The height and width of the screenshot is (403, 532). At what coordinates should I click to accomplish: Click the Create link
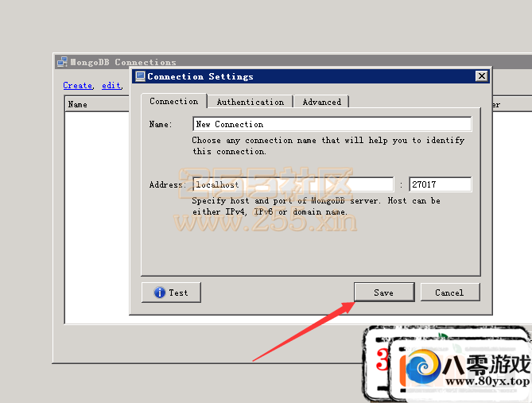(x=78, y=85)
